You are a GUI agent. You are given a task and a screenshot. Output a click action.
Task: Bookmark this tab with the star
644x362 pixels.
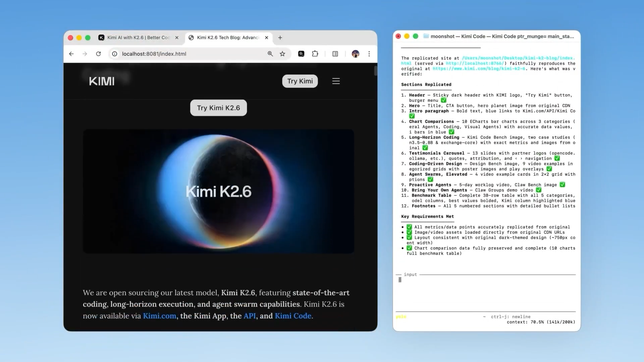[282, 54]
